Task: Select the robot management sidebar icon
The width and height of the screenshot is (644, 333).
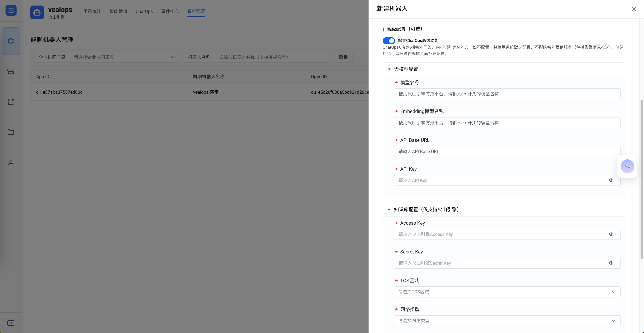Action: (x=11, y=102)
